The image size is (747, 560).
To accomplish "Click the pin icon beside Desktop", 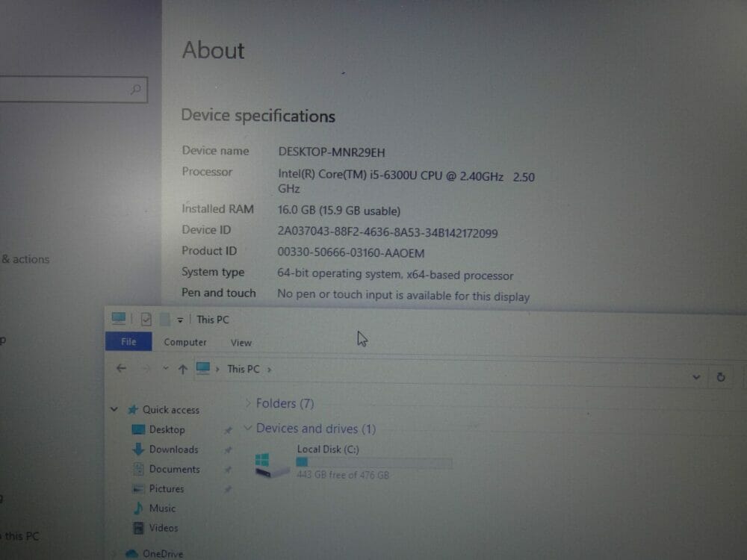I will (x=228, y=430).
